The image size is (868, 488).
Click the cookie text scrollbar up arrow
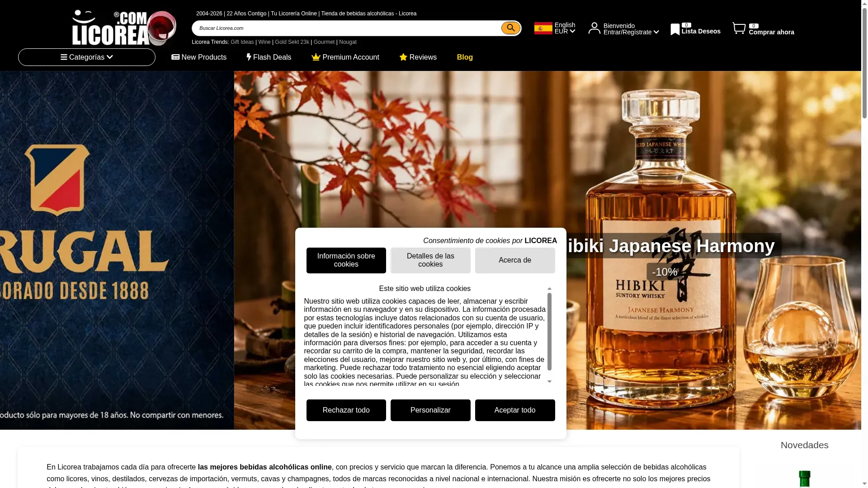549,288
